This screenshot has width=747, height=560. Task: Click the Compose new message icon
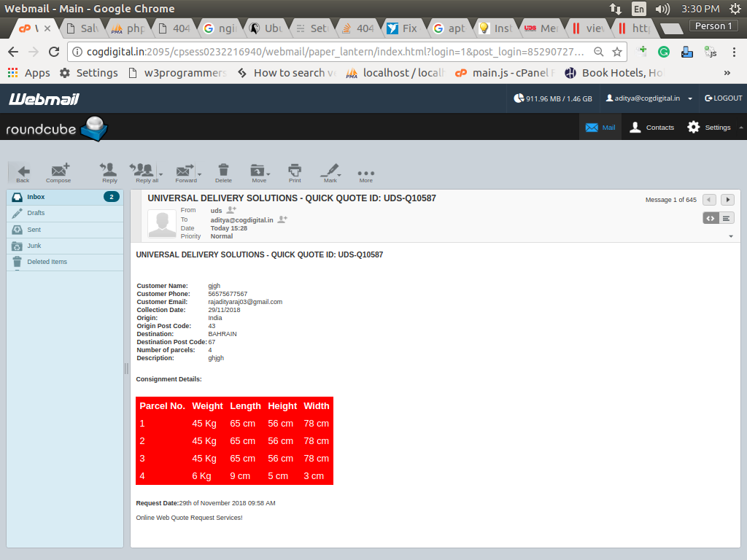58,172
